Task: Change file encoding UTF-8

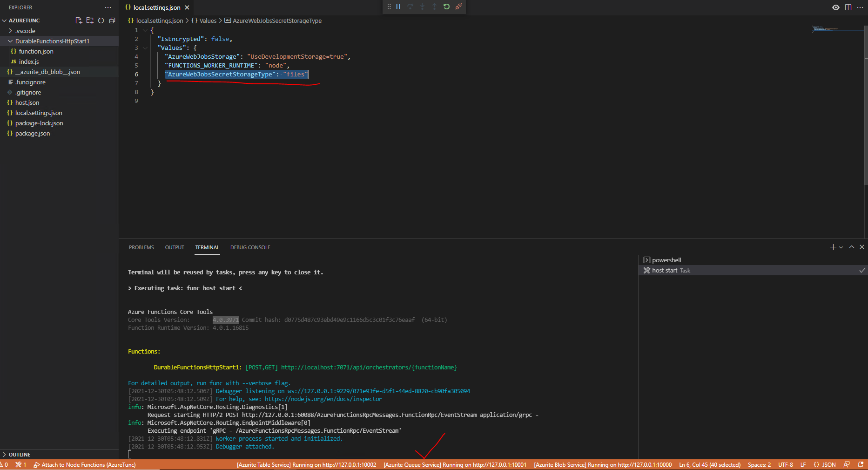Action: [x=786, y=465]
